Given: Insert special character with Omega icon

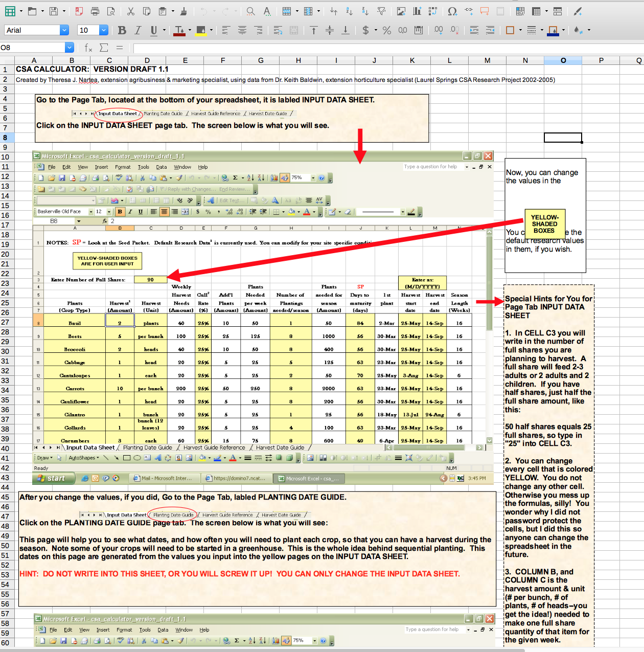Looking at the screenshot, I should (452, 11).
